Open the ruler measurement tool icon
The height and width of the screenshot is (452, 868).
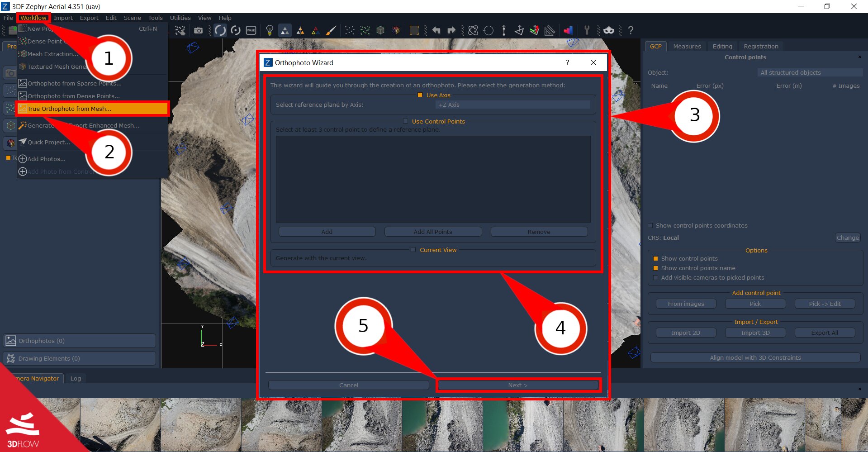coord(550,30)
